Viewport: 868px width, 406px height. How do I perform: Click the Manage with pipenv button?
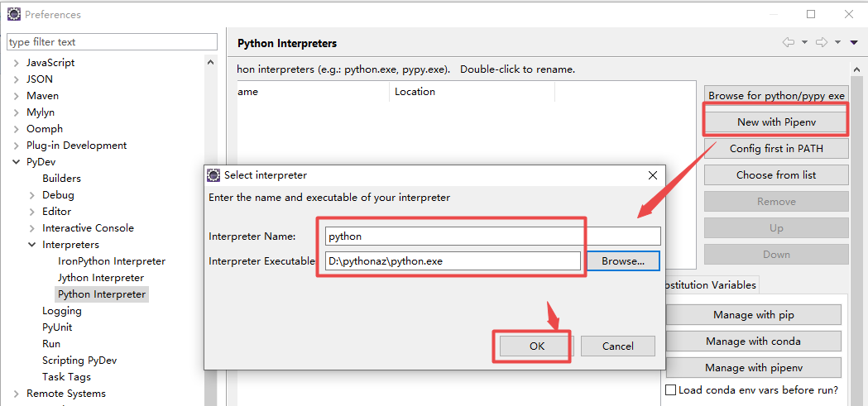754,368
